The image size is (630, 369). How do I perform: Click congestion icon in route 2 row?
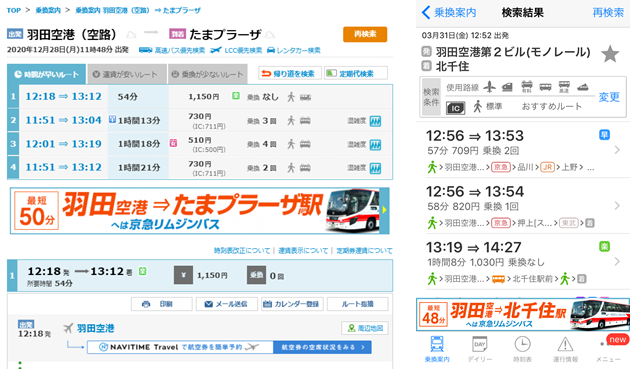[375, 121]
